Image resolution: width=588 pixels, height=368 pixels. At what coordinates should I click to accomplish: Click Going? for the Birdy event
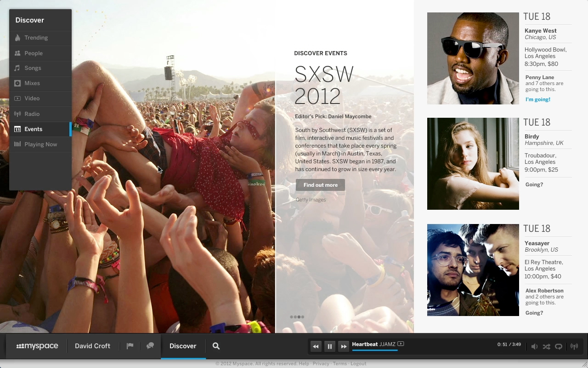pos(534,184)
